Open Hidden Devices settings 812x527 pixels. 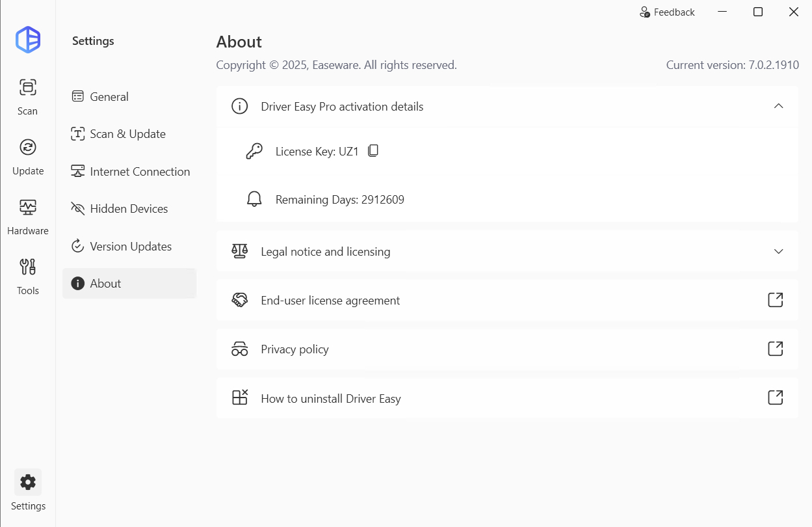[x=129, y=209]
